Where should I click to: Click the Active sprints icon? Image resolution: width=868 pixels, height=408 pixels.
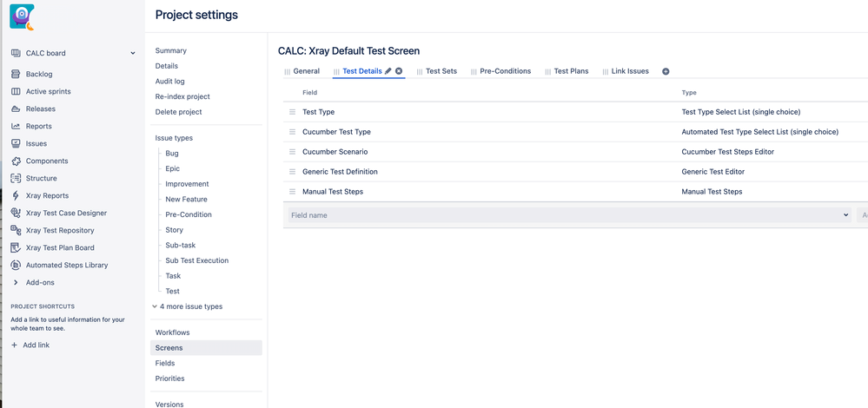[x=16, y=91]
